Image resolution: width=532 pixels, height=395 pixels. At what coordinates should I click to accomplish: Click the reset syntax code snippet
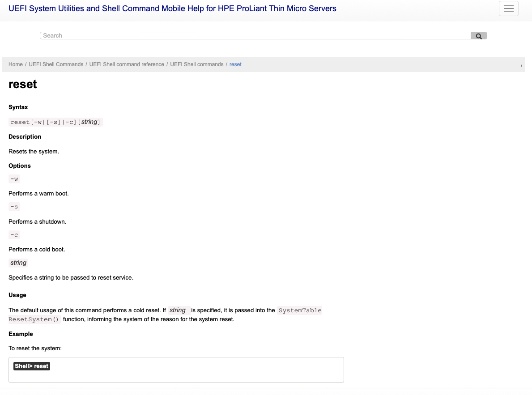point(55,122)
